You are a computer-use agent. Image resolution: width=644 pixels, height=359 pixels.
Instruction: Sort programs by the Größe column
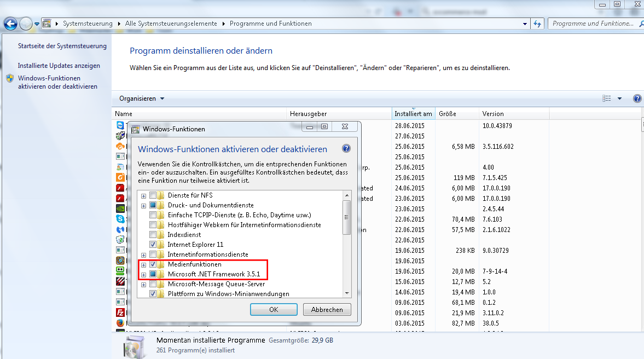coord(457,114)
